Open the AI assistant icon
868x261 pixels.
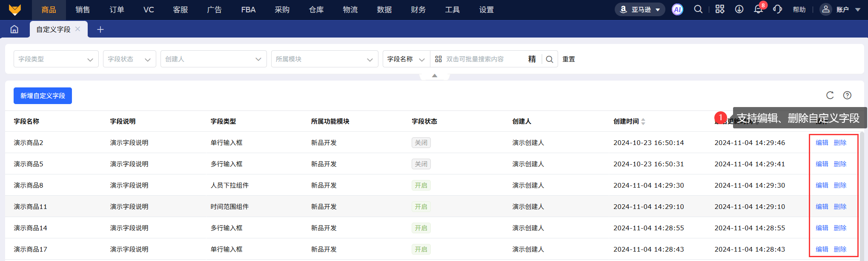tap(677, 9)
